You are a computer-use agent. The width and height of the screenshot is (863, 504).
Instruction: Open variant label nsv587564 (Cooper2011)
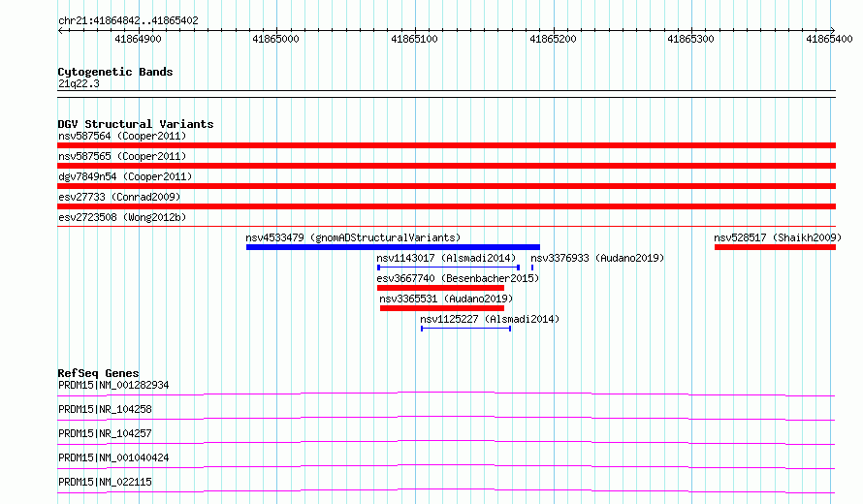(x=122, y=136)
